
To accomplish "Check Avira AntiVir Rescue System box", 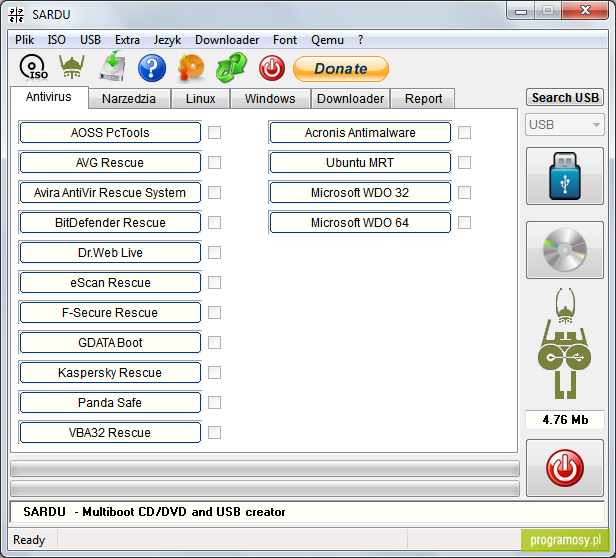I will tap(214, 193).
